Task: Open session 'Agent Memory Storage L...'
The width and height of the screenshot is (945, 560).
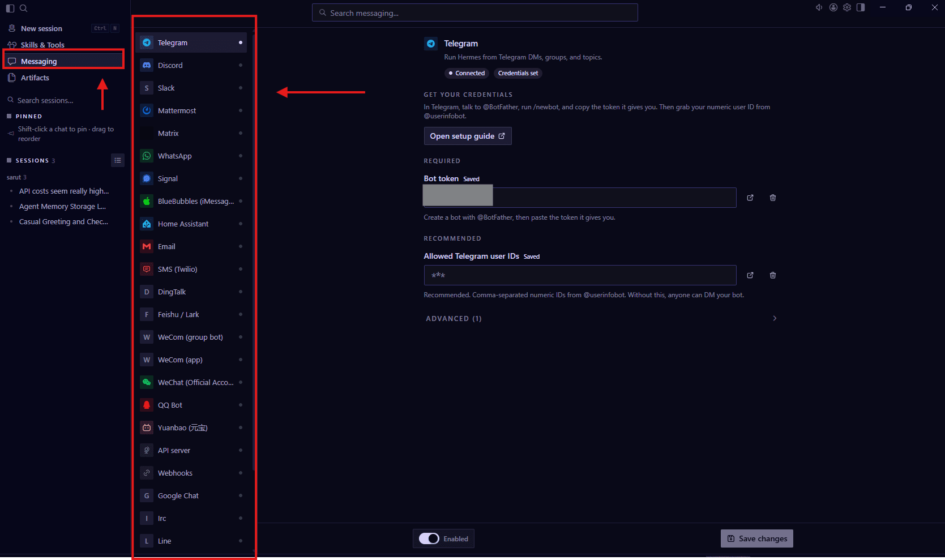Action: 62,207
